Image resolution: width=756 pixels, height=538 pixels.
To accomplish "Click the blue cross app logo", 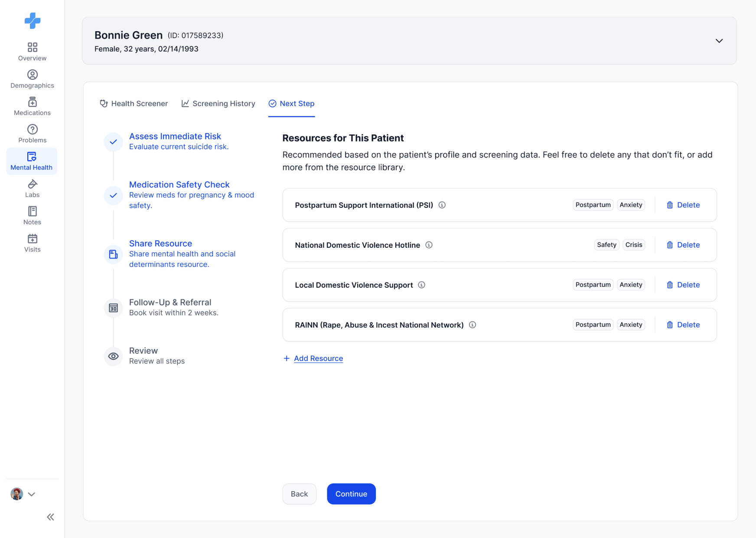I will 33,20.
